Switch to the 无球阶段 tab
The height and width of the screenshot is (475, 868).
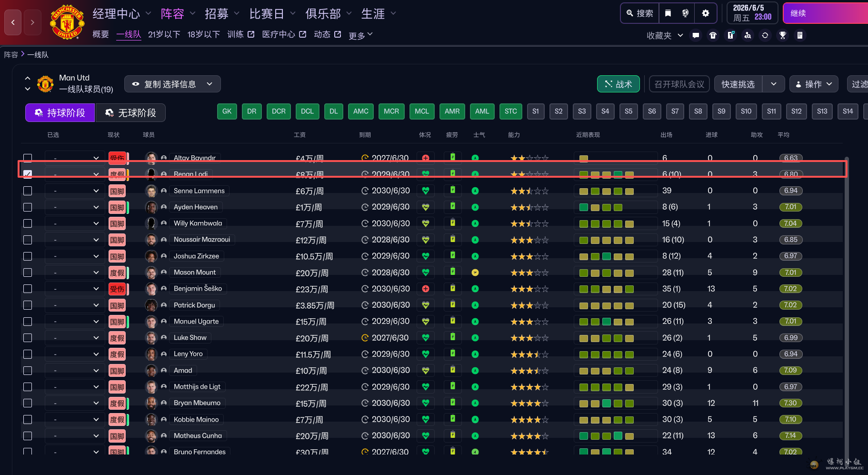tap(130, 113)
